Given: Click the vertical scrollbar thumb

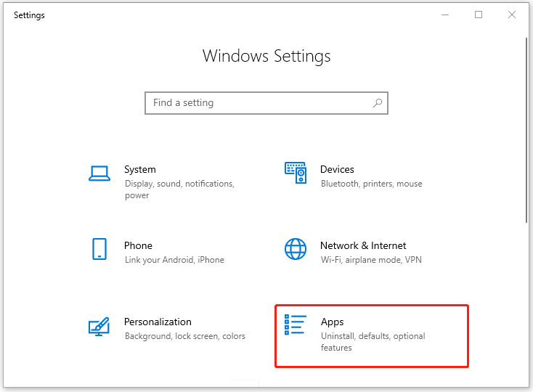Looking at the screenshot, I should coord(526,130).
